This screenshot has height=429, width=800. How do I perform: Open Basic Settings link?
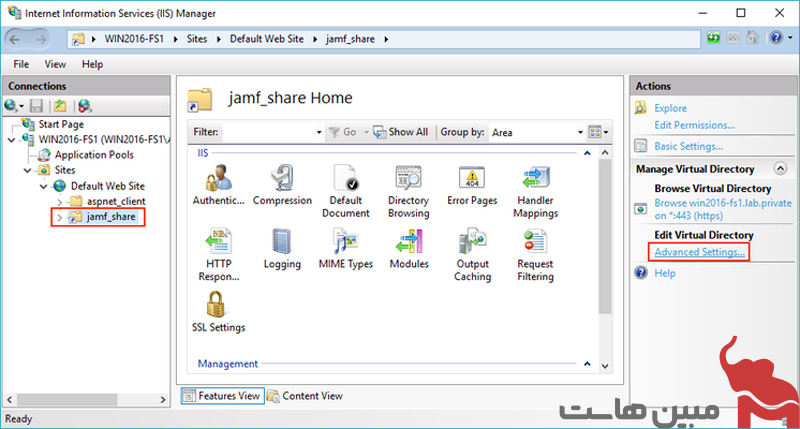click(x=688, y=146)
